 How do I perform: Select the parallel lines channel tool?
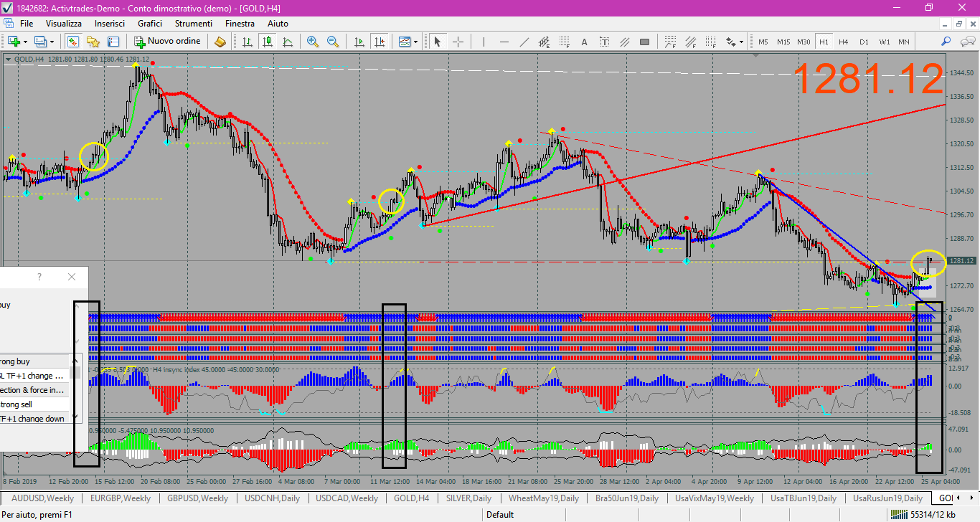[x=624, y=42]
